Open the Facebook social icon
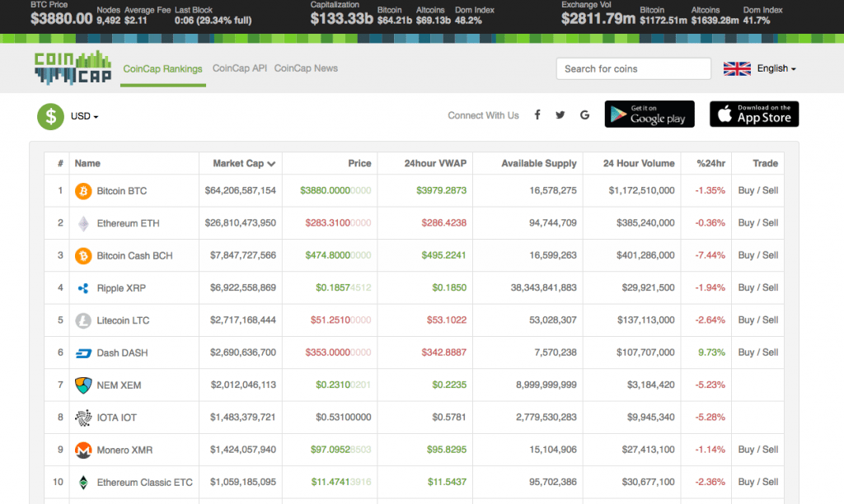 537,114
